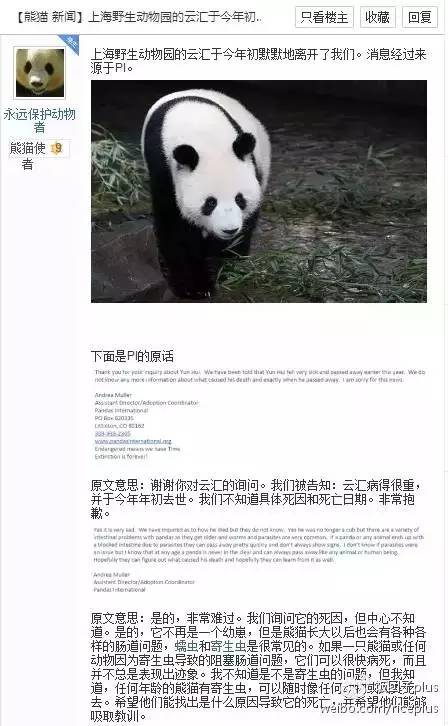Screen dimensions: 448x726
Task: Click the weibo.com/riceplus watermark
Action: (379, 708)
